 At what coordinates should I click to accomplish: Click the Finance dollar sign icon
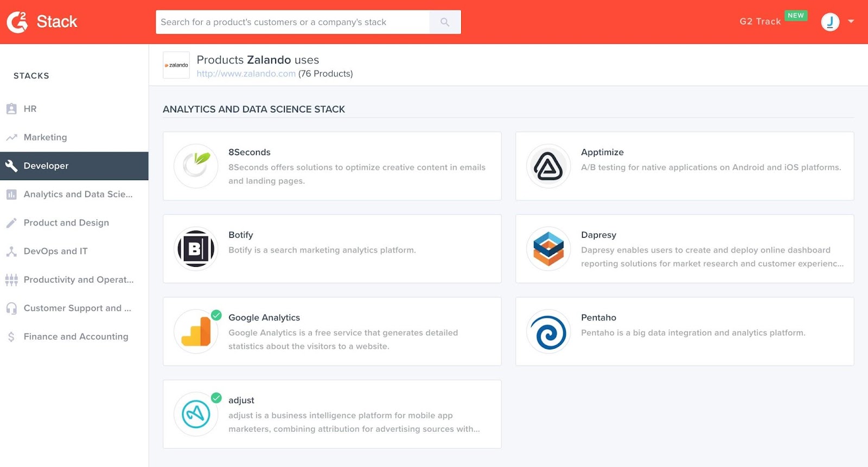coord(11,337)
